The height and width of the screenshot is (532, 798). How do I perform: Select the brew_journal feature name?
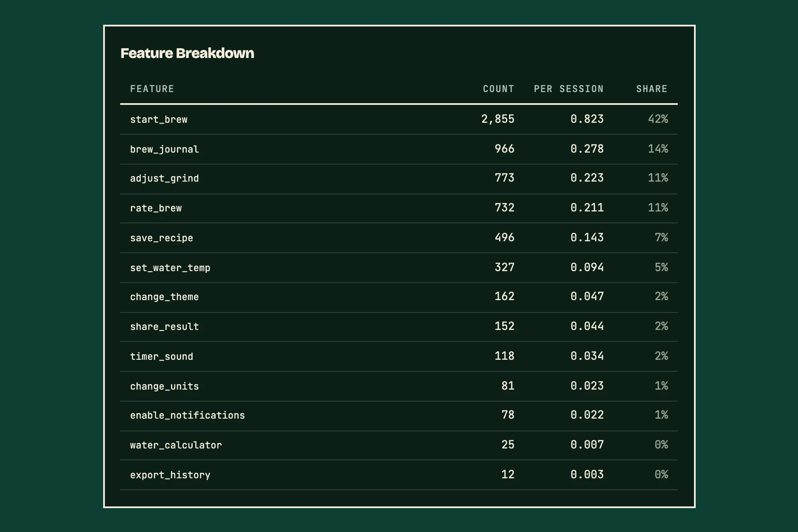tap(164, 149)
